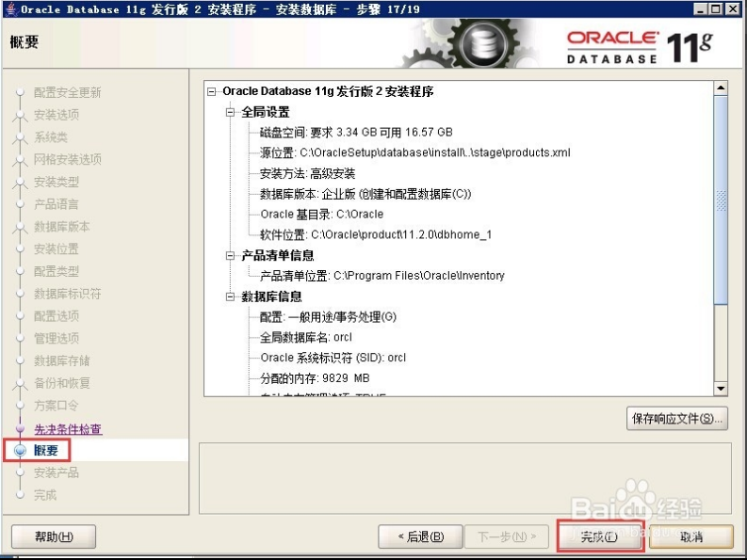This screenshot has height=560, width=747.
Task: Click the 安装类型 step
Action: [57, 182]
